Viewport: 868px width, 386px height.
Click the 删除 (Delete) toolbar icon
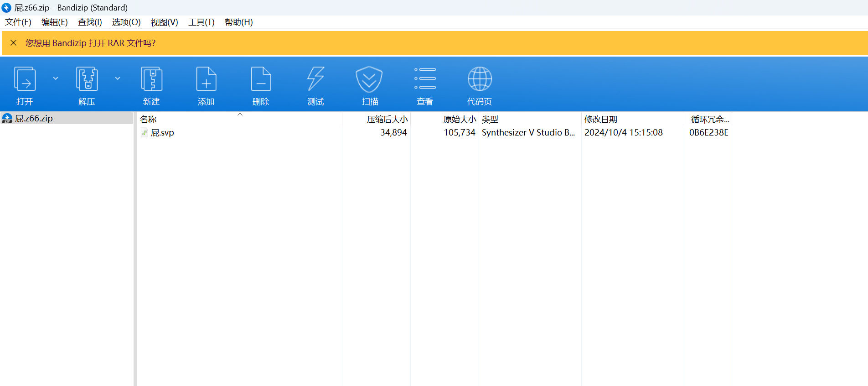[x=261, y=79]
